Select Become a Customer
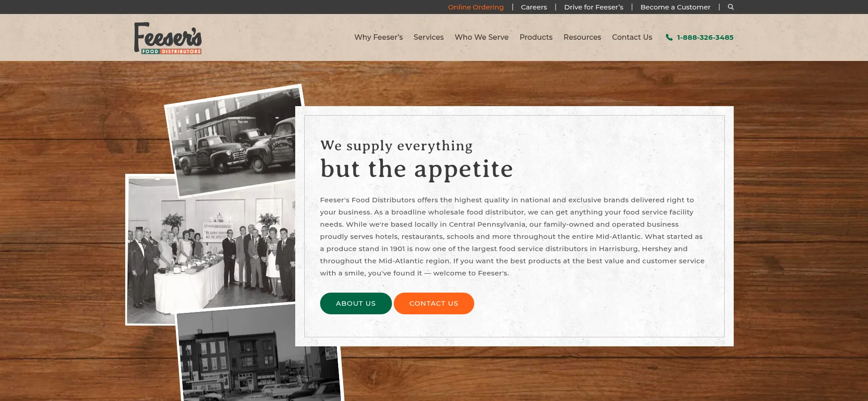Viewport: 868px width, 401px height. [675, 7]
